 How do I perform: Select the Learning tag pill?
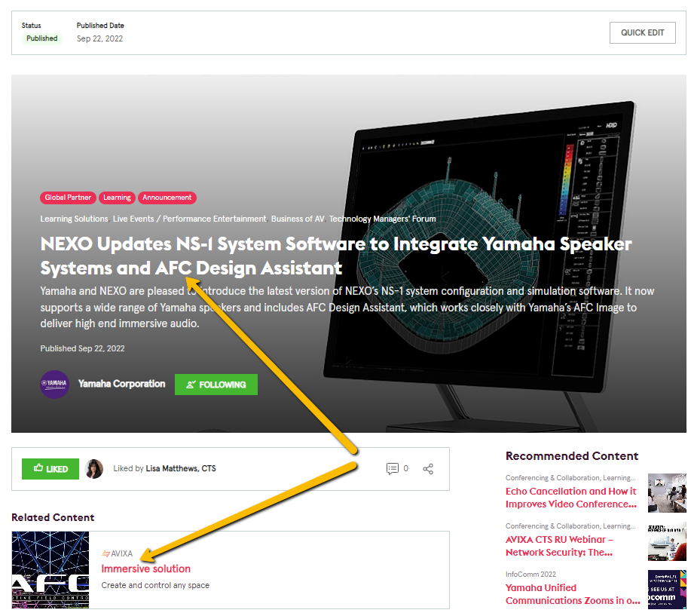point(117,198)
